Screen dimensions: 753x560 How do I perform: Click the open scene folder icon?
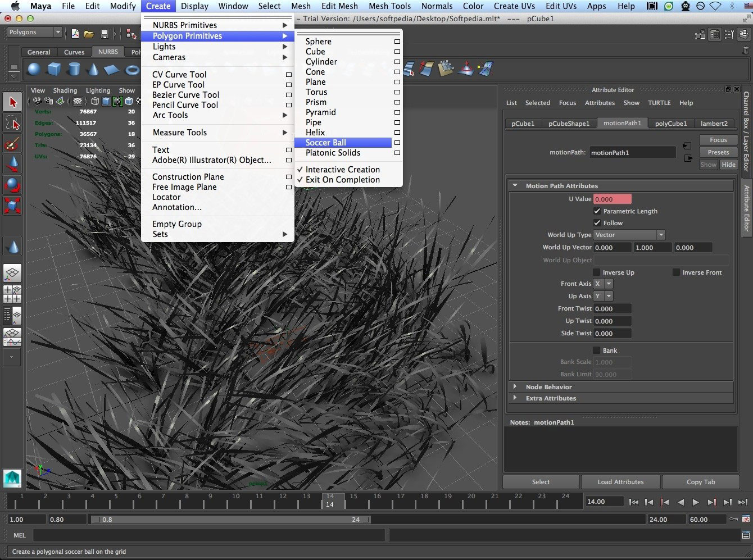click(x=89, y=34)
